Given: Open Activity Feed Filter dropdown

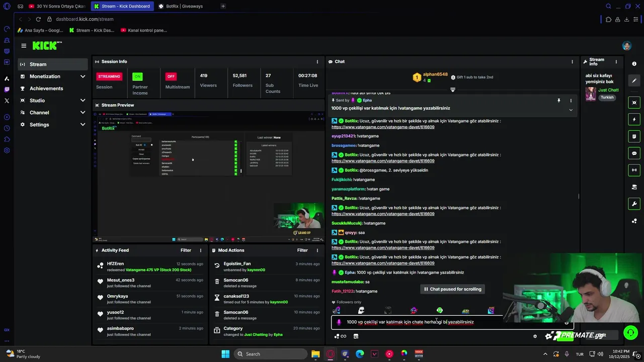Looking at the screenshot, I should tap(186, 250).
